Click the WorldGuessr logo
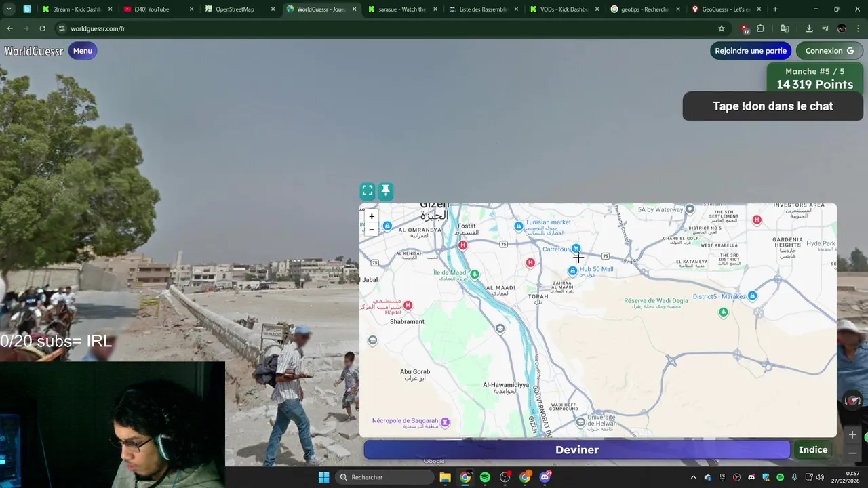Viewport: 868px width, 488px height. [x=34, y=52]
